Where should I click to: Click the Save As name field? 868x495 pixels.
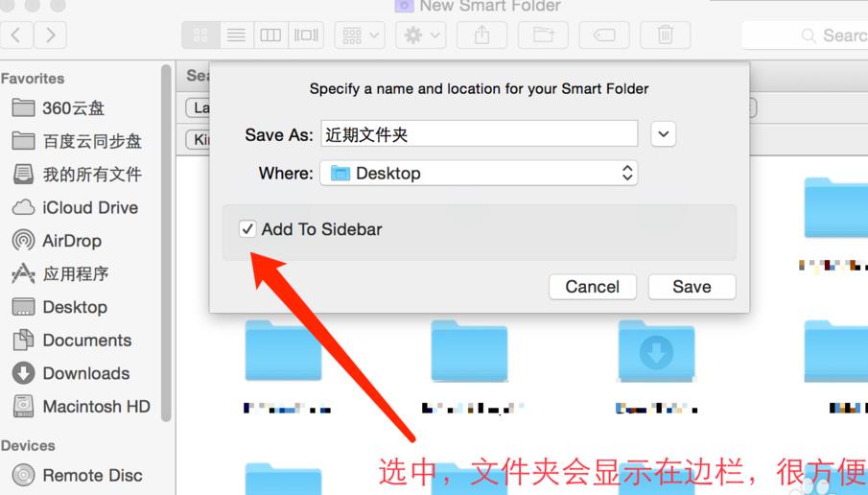pos(480,134)
